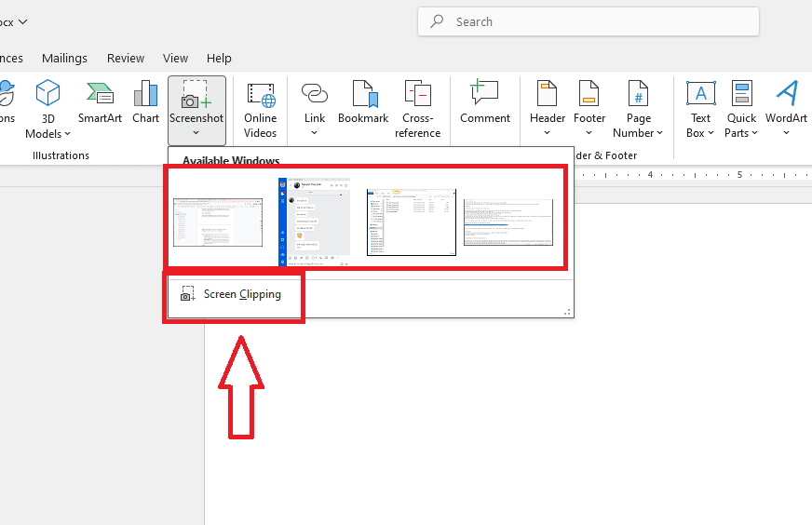Open the SmartArt graphic dialog

pyautogui.click(x=100, y=102)
